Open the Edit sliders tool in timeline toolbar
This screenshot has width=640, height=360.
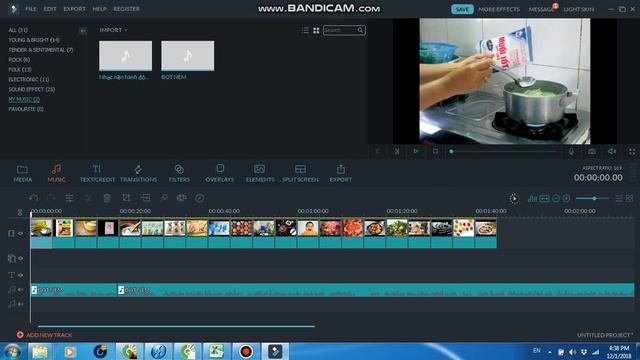(69, 198)
